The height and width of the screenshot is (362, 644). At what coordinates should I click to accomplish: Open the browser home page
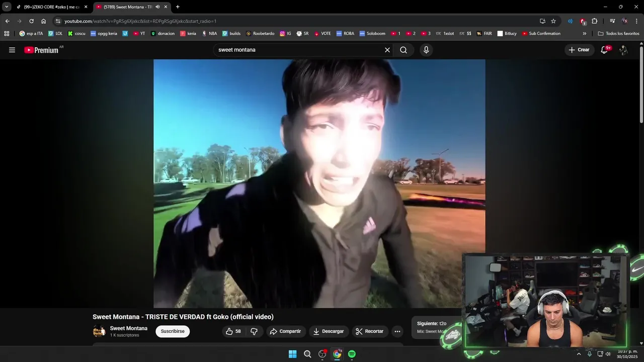coord(43,21)
